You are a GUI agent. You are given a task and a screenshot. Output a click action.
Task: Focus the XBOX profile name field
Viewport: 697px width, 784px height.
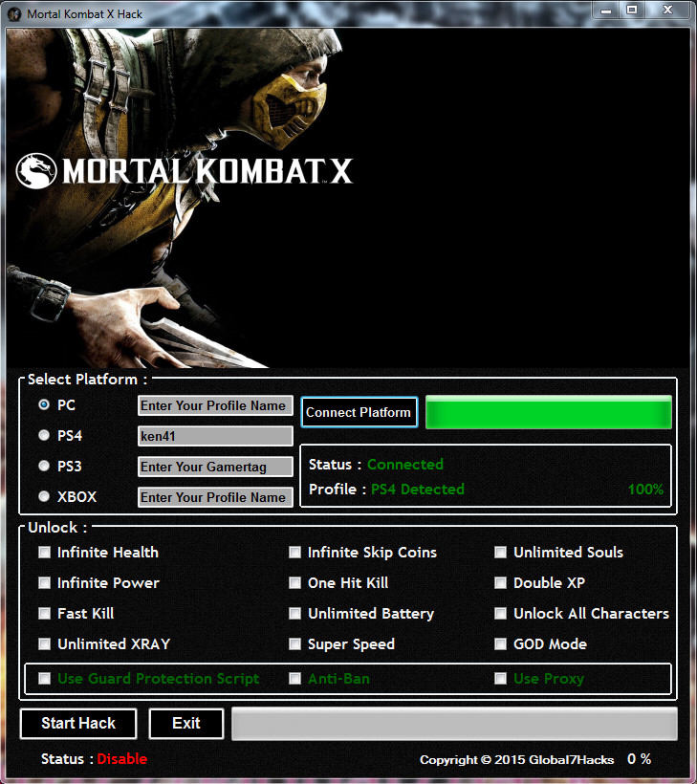coord(215,497)
